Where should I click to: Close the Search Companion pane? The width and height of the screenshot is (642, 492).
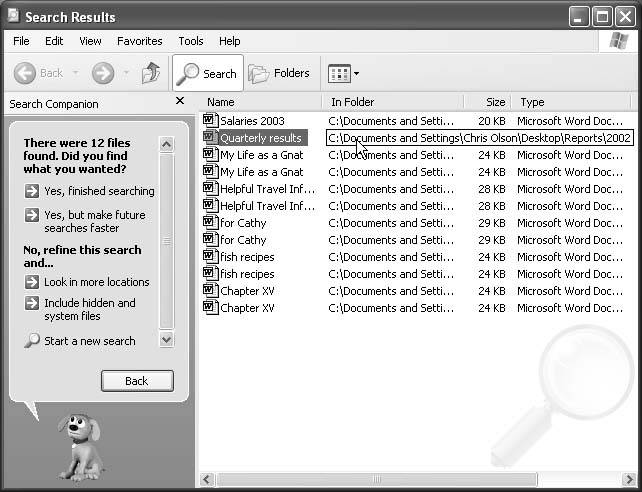tap(180, 101)
